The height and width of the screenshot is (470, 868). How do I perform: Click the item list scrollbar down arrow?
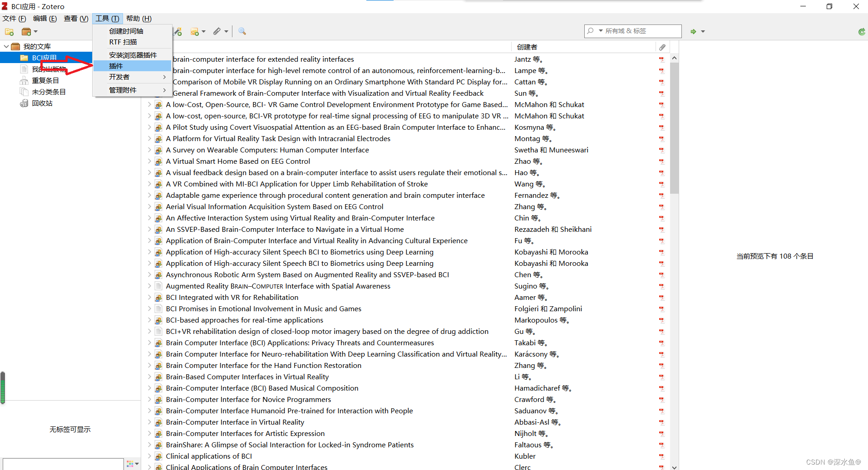tap(674, 467)
